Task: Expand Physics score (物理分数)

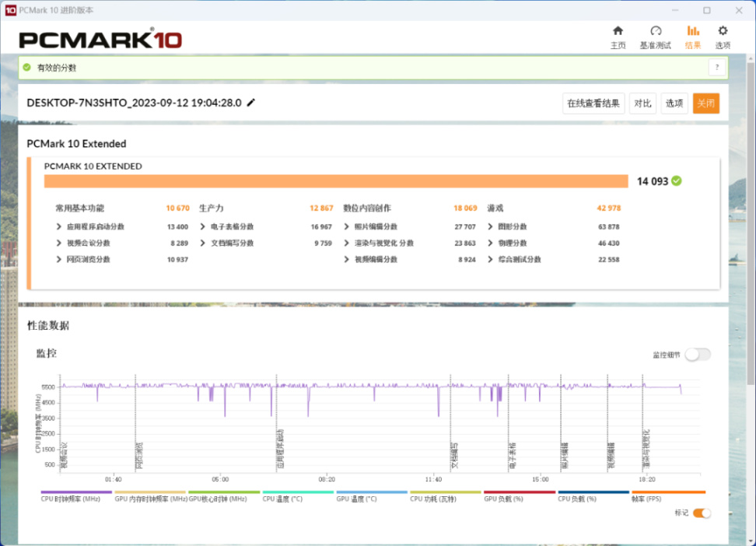Action: (x=490, y=243)
